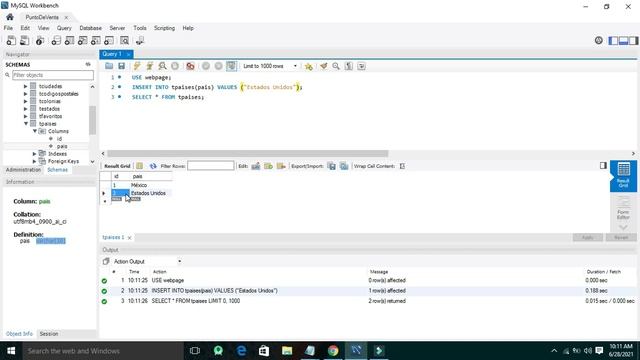Execute the statement under cursor icon
The image size is (640, 360).
149,66
